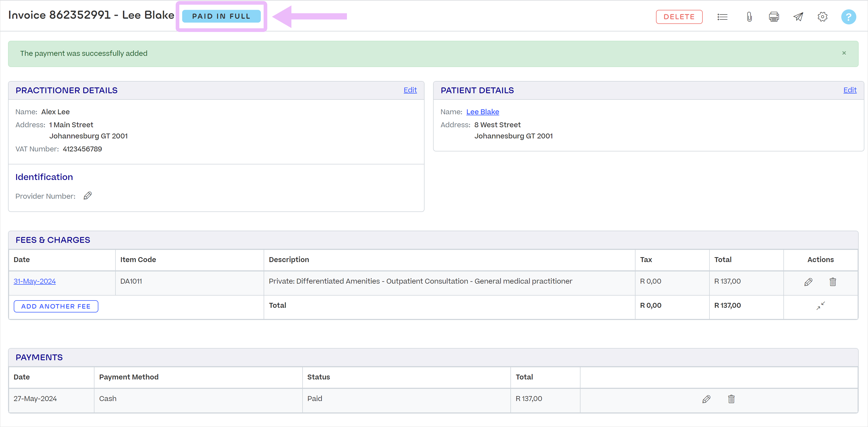Dismiss the payment success message

click(x=844, y=53)
